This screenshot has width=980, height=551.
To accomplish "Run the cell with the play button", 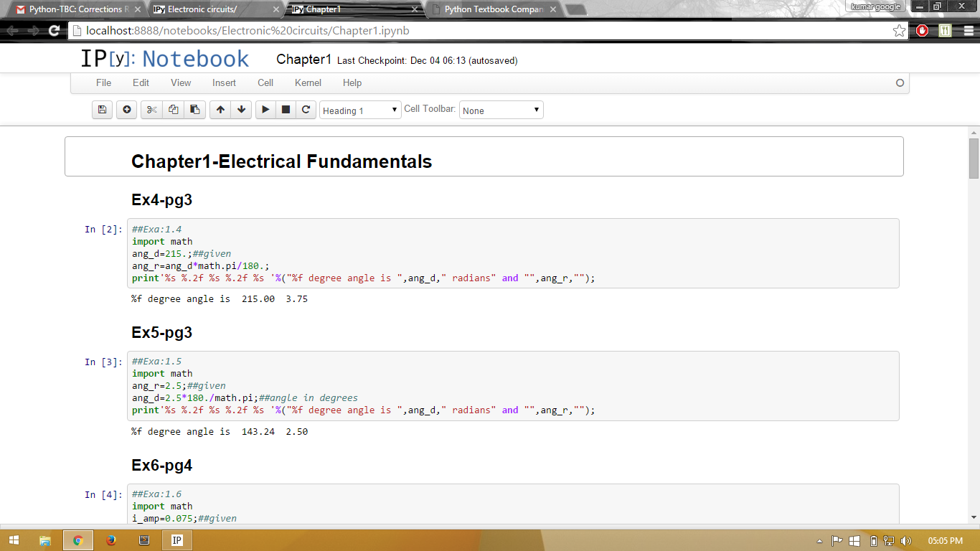I will pos(265,110).
